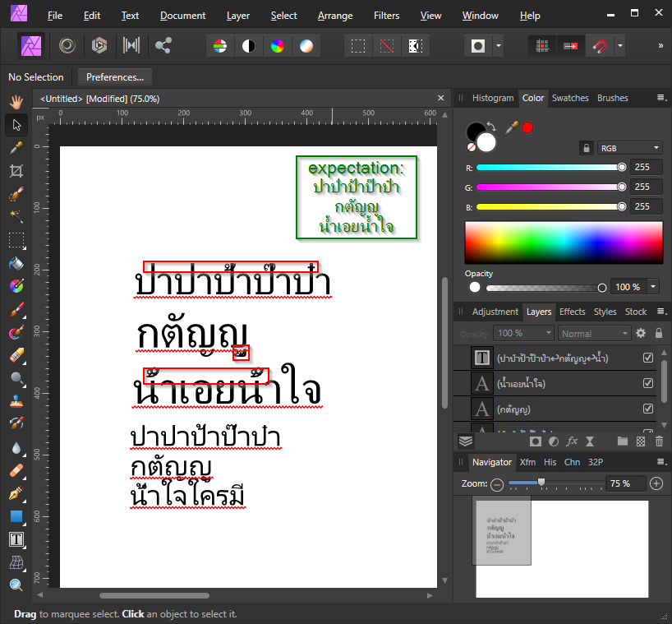Open the Quick Mask options dropdown arrow
Image resolution: width=672 pixels, height=624 pixels.
click(498, 46)
